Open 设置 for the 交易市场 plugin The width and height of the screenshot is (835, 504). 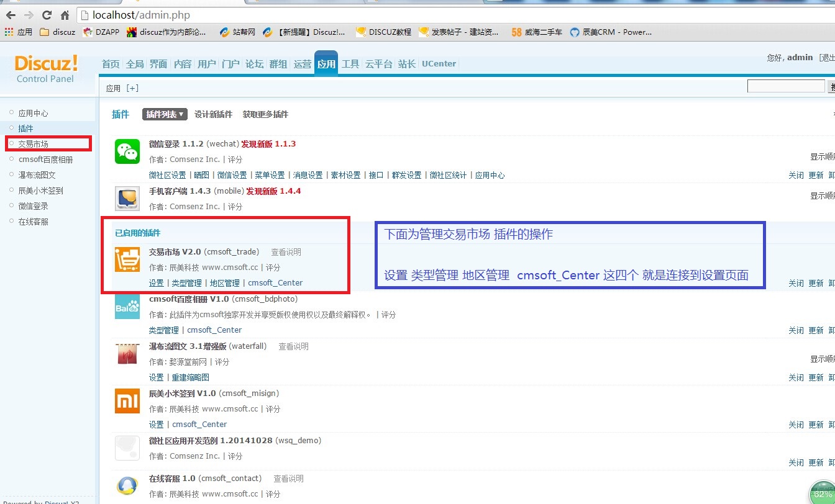(x=157, y=283)
